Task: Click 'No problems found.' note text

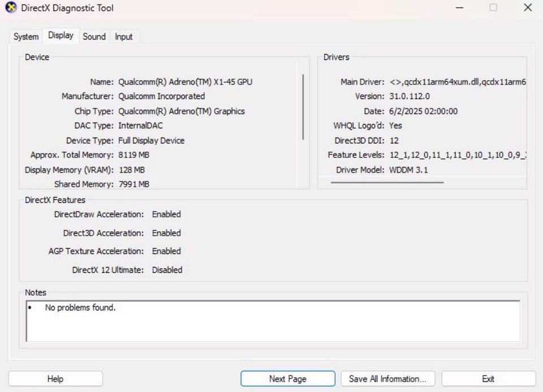Action: pyautogui.click(x=80, y=308)
